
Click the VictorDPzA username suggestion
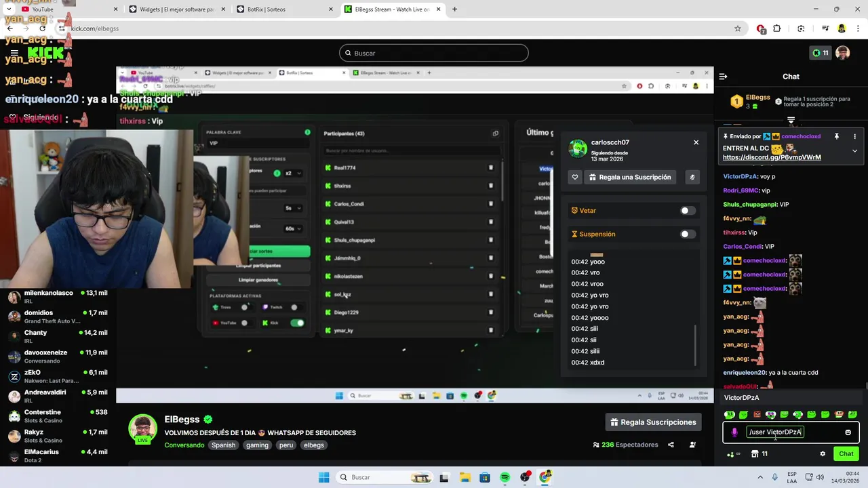pos(741,398)
